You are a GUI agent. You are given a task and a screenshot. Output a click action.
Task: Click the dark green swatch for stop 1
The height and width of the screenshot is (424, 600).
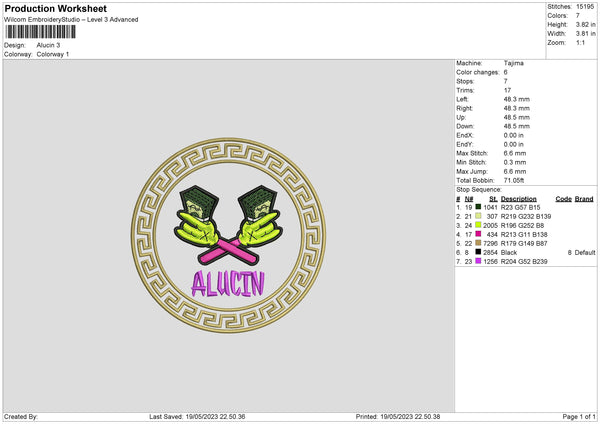click(x=478, y=207)
